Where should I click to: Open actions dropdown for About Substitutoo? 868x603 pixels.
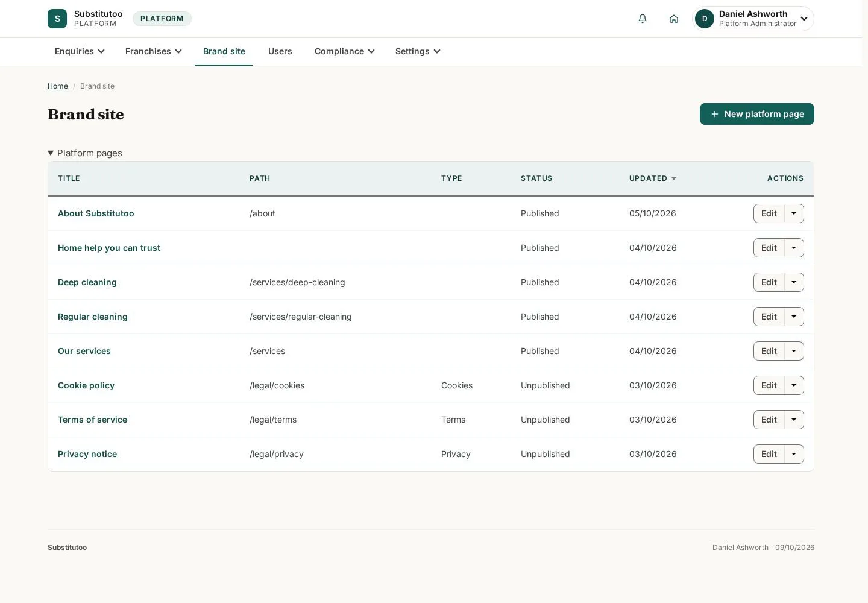794,213
